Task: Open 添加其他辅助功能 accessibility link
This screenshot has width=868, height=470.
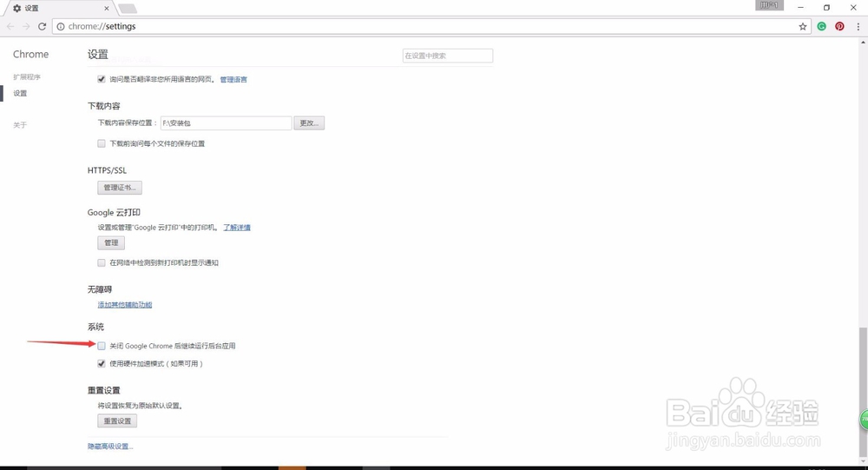Action: point(124,305)
